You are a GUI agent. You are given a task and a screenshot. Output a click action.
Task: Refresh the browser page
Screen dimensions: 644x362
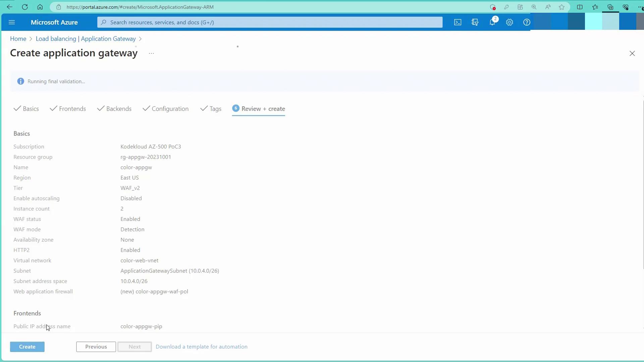pyautogui.click(x=25, y=7)
